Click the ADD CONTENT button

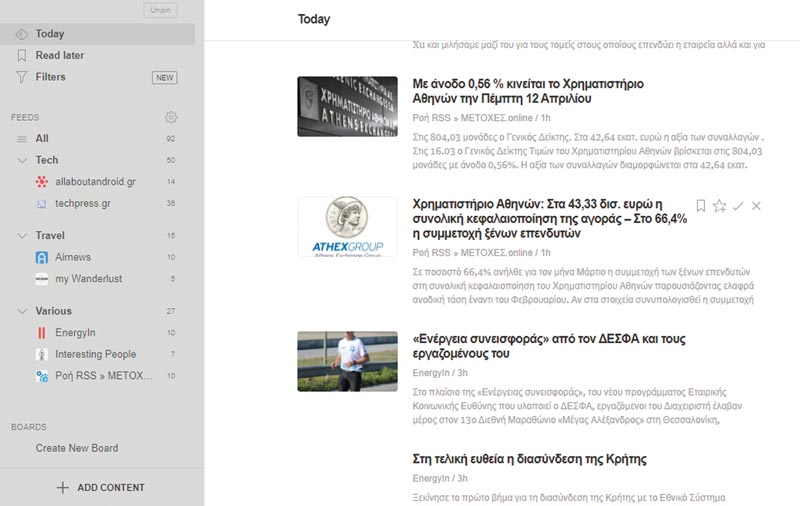[101, 488]
